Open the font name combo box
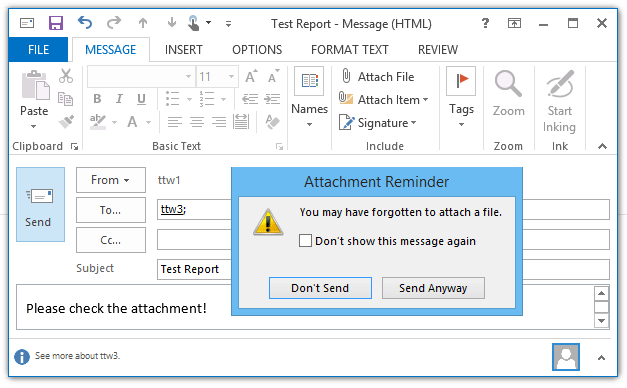Image resolution: width=627 pixels, height=388 pixels. [x=141, y=76]
